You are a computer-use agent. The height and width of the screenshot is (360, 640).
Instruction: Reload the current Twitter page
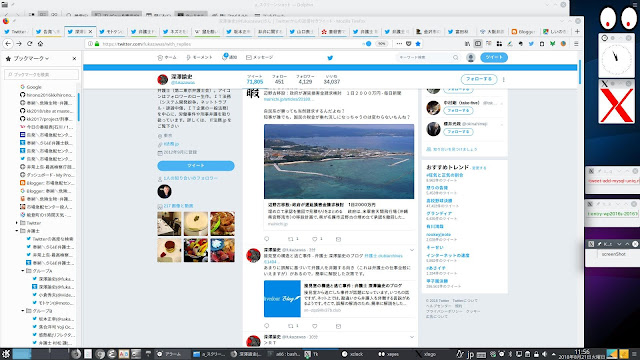(29, 44)
